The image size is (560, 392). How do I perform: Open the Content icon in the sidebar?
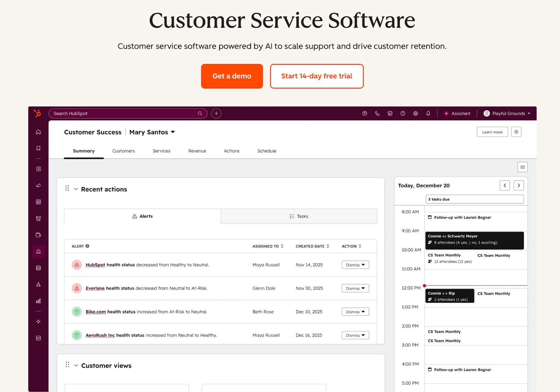[38, 202]
